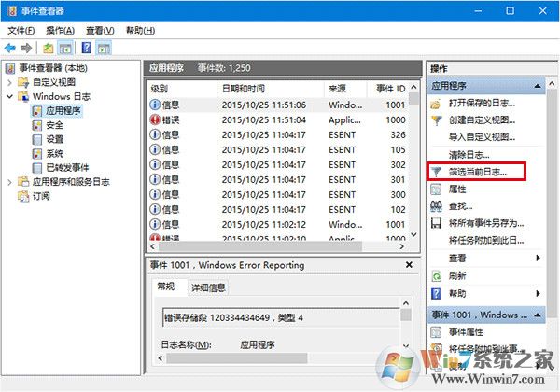The width and height of the screenshot is (560, 392).
Task: Sort events by 来源 column header
Action: [x=345, y=88]
